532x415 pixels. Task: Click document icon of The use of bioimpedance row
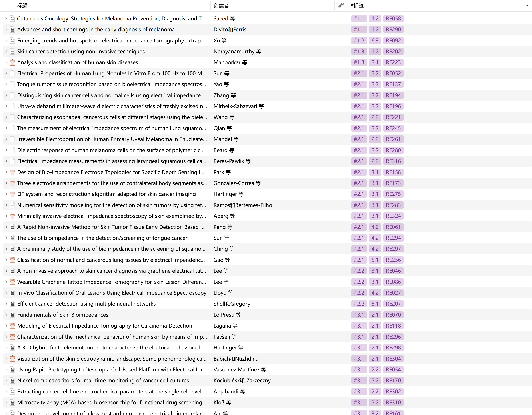point(12,238)
